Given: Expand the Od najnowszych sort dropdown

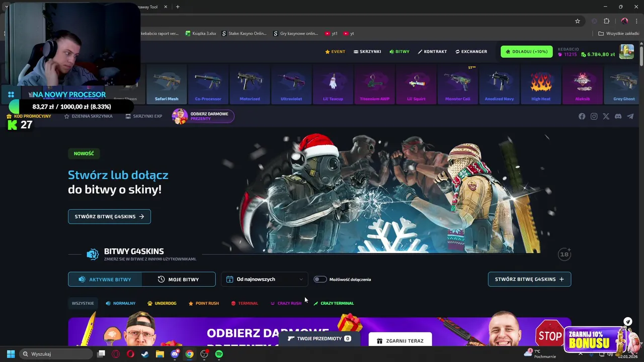Looking at the screenshot, I should pyautogui.click(x=265, y=279).
